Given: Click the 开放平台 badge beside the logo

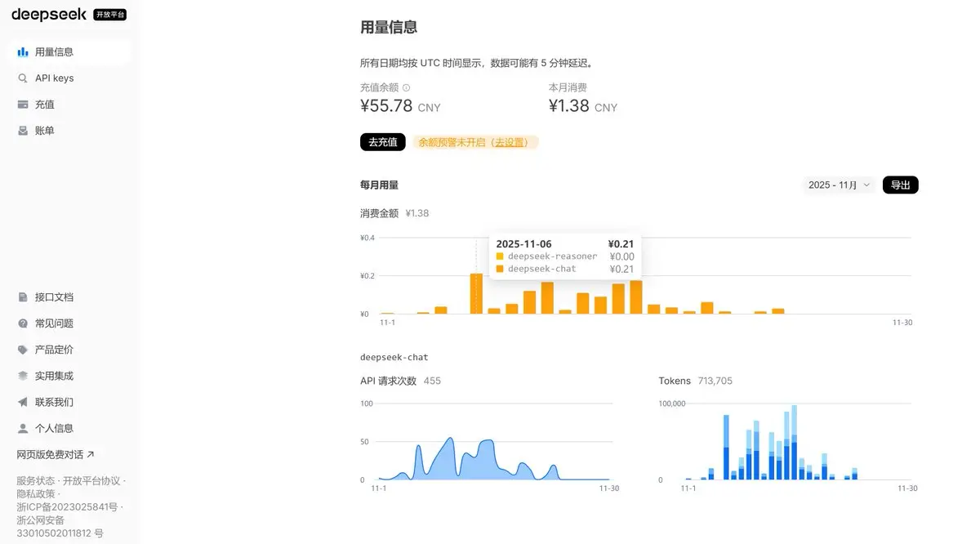Looking at the screenshot, I should click(110, 15).
